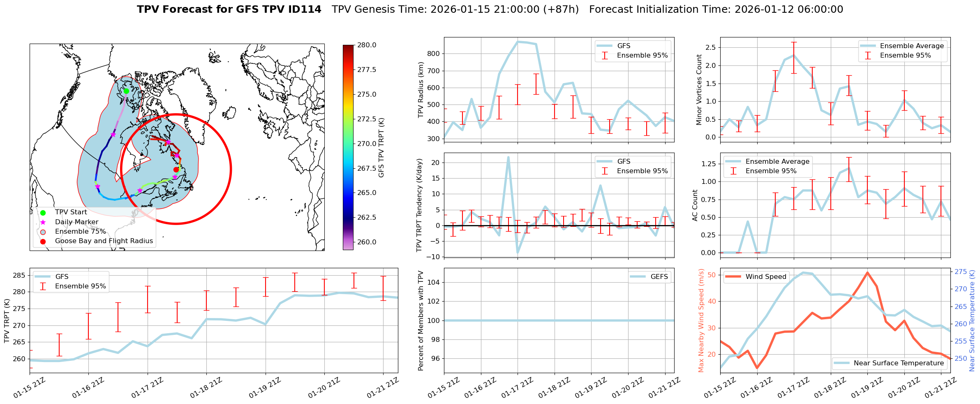
Task: Click the Forecast Initialization Time text
Action: pyautogui.click(x=716, y=9)
